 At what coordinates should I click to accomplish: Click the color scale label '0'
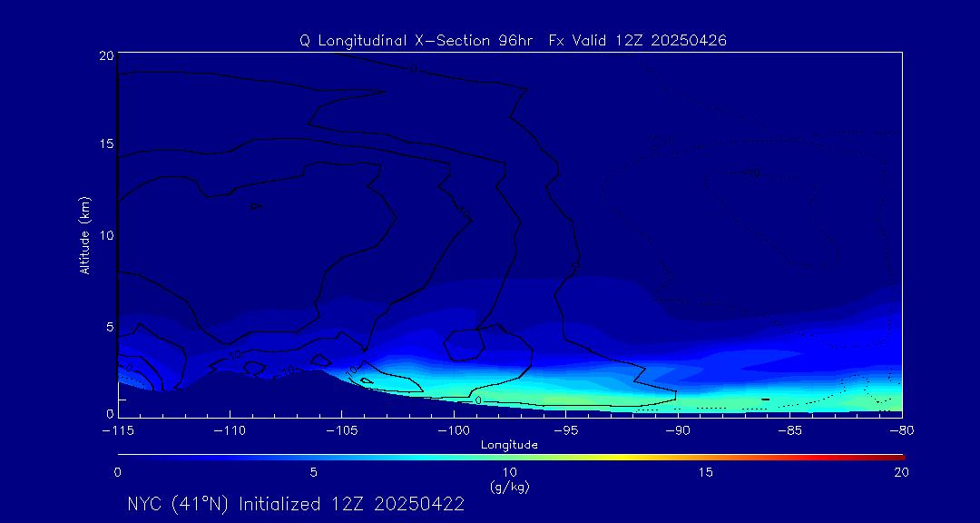coord(117,472)
